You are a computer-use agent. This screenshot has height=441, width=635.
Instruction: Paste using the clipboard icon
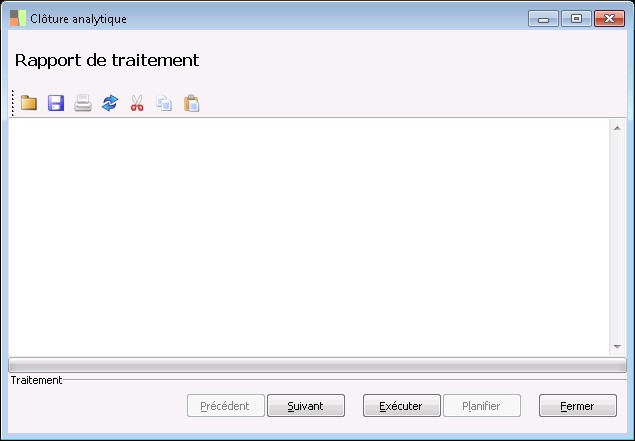[191, 103]
